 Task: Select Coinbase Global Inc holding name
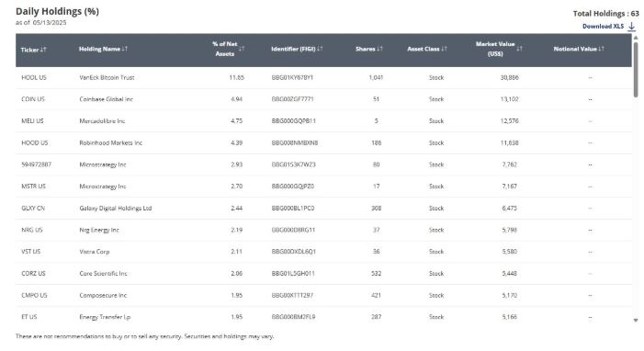107,99
